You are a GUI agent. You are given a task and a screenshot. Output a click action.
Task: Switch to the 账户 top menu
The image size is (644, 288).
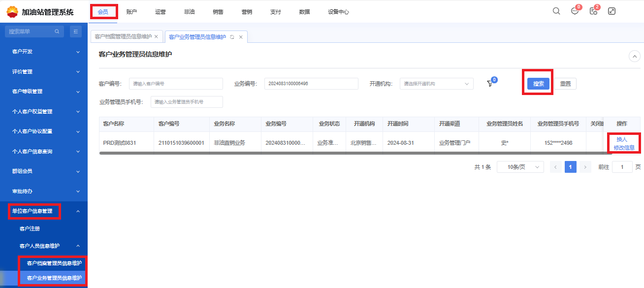pos(131,12)
